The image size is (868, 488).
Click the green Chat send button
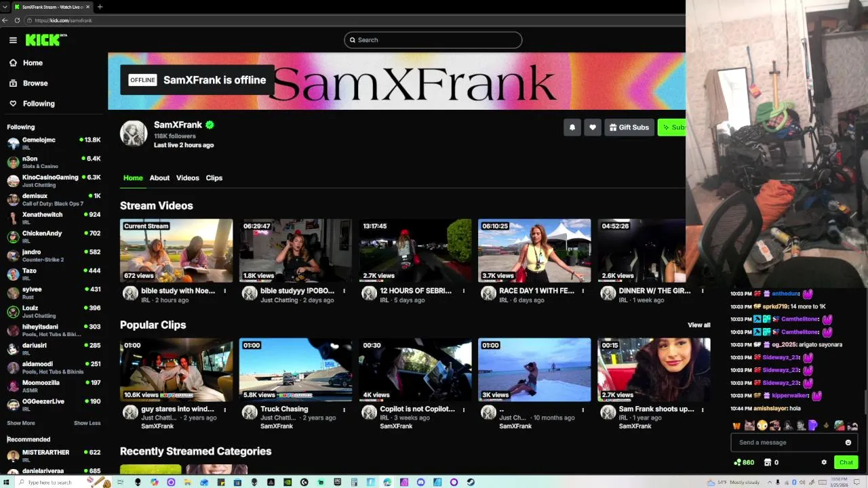(846, 462)
